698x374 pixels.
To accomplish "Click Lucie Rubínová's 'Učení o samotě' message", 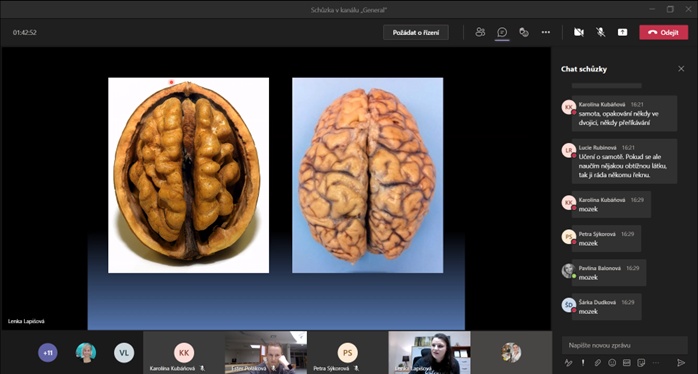I will (625, 161).
